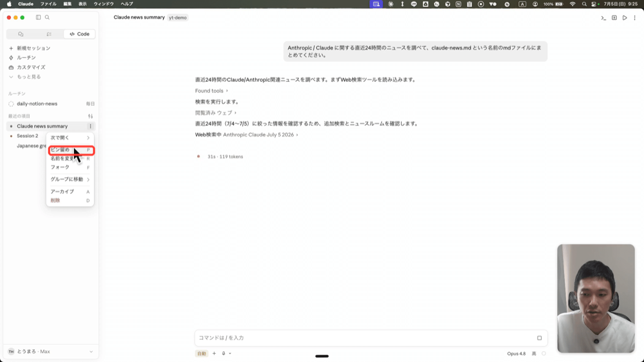
Task: Open the microphone dropdown arrow
Action: pos(230,354)
